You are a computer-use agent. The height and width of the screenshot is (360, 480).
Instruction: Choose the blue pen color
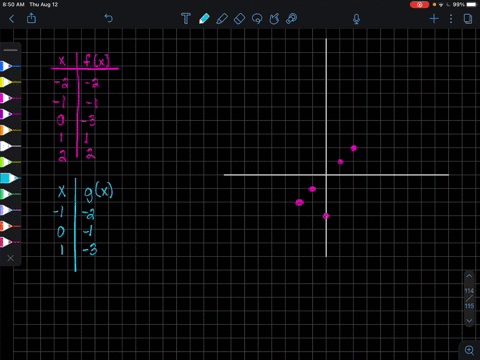(x=10, y=66)
